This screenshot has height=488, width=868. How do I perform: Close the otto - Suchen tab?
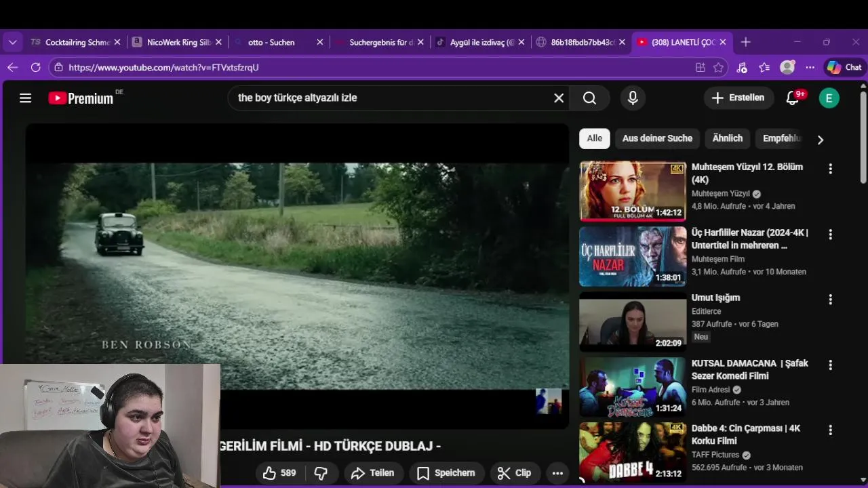click(320, 42)
